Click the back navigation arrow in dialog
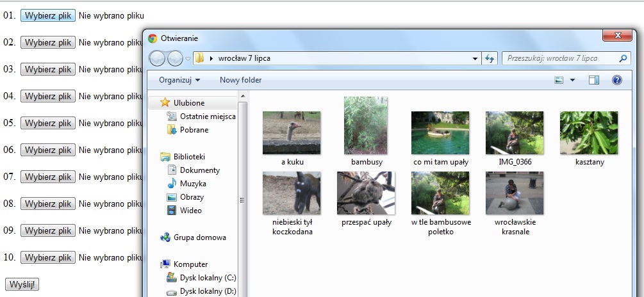Viewport: 644px width, 297px height. tap(158, 58)
